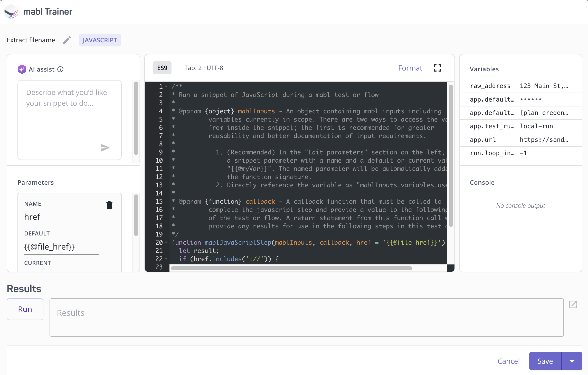
Task: Click the mabl Trainer logo
Action: pos(11,12)
